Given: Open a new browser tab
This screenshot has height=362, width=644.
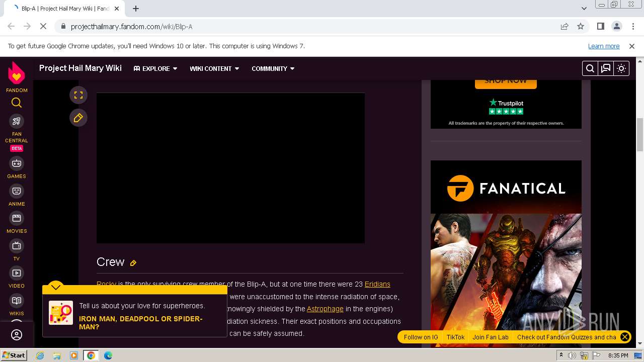Looking at the screenshot, I should (x=136, y=9).
